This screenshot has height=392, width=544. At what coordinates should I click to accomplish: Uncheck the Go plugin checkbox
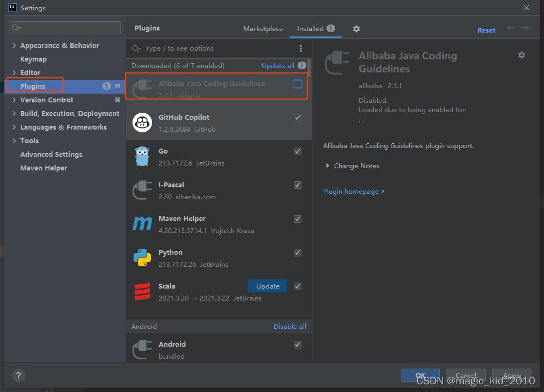coord(298,151)
